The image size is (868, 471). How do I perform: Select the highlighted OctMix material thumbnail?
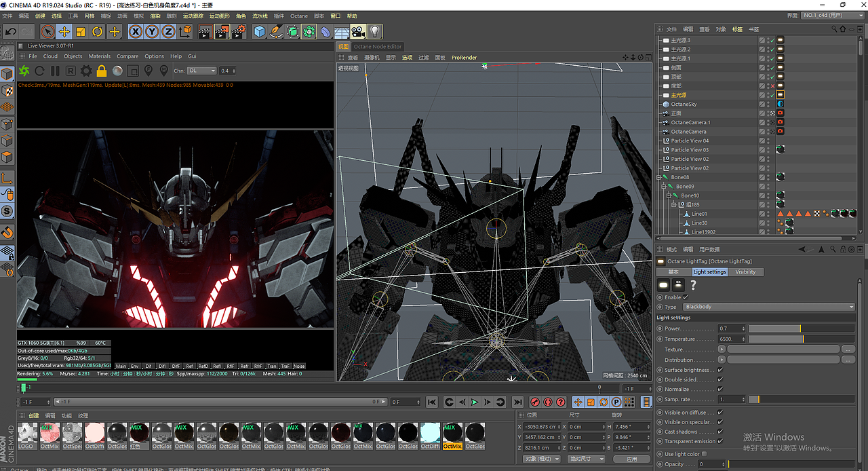[x=452, y=435]
